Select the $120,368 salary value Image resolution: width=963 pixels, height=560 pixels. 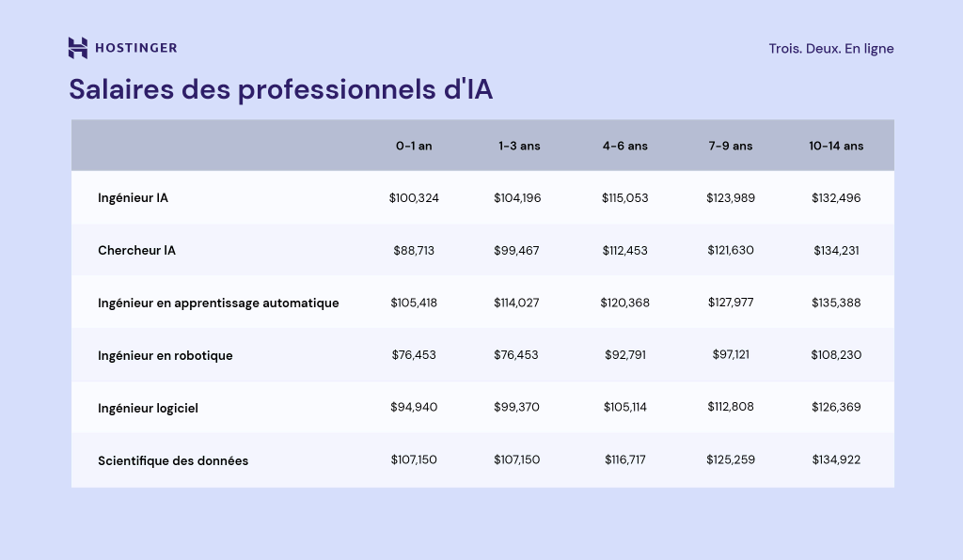pos(625,303)
